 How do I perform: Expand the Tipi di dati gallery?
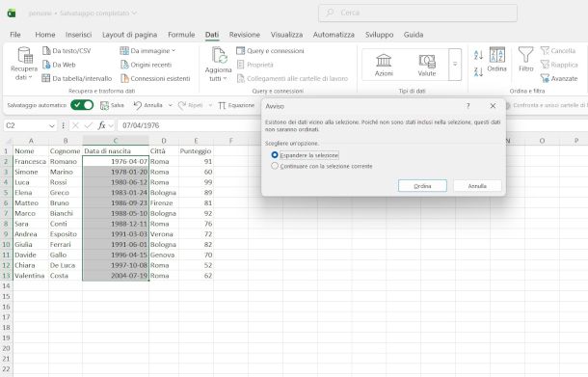click(x=455, y=65)
